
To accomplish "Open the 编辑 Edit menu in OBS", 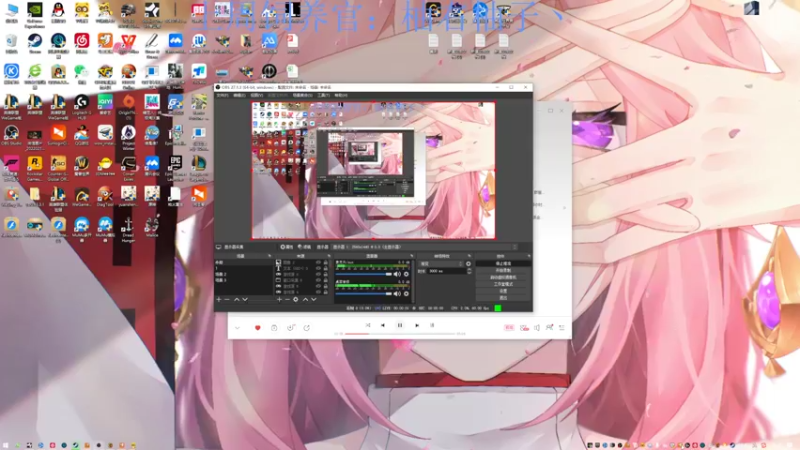I will pos(240,95).
